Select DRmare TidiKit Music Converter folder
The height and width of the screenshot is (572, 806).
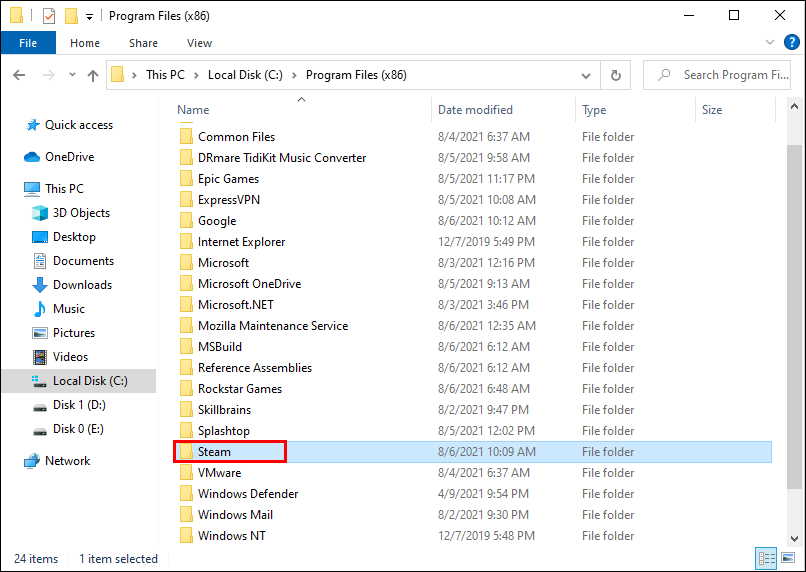point(472,158)
